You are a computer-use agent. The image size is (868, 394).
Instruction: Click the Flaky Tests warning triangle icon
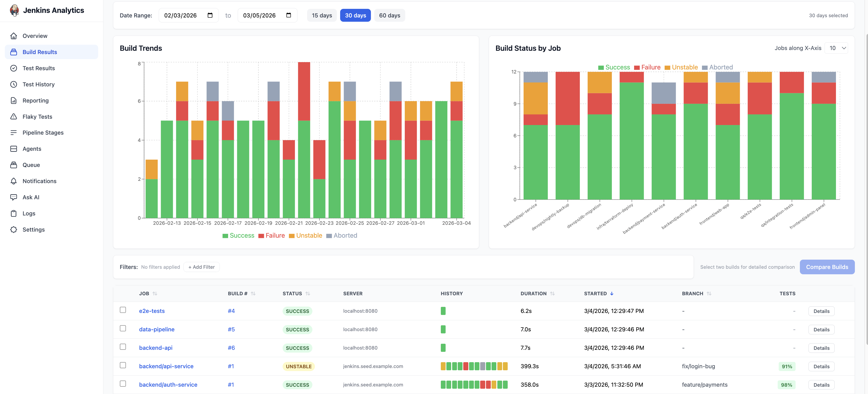click(13, 116)
